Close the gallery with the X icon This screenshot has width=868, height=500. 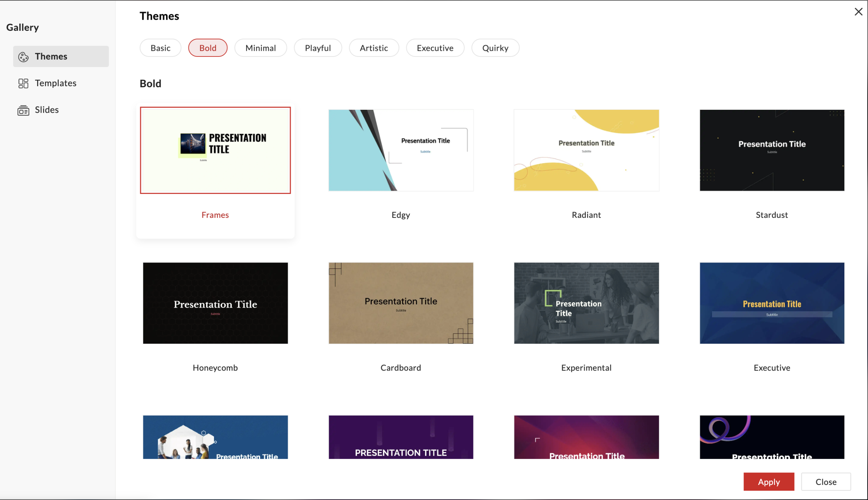(858, 12)
